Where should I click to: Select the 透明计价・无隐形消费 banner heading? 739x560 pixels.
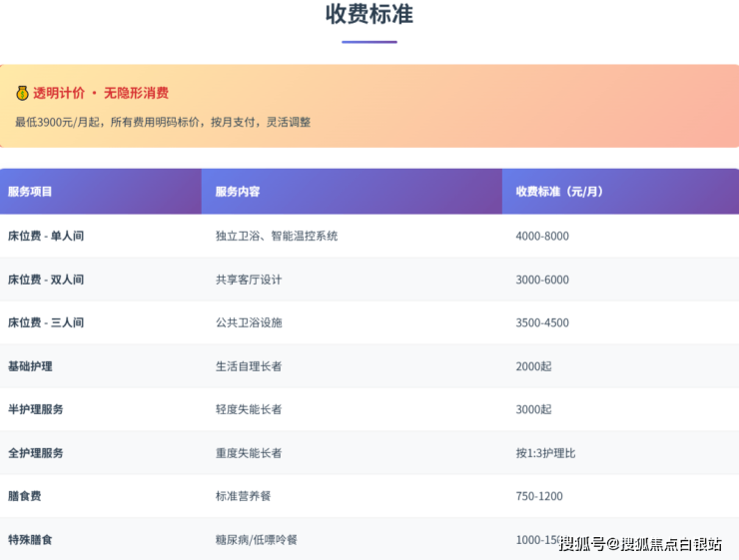coord(101,93)
